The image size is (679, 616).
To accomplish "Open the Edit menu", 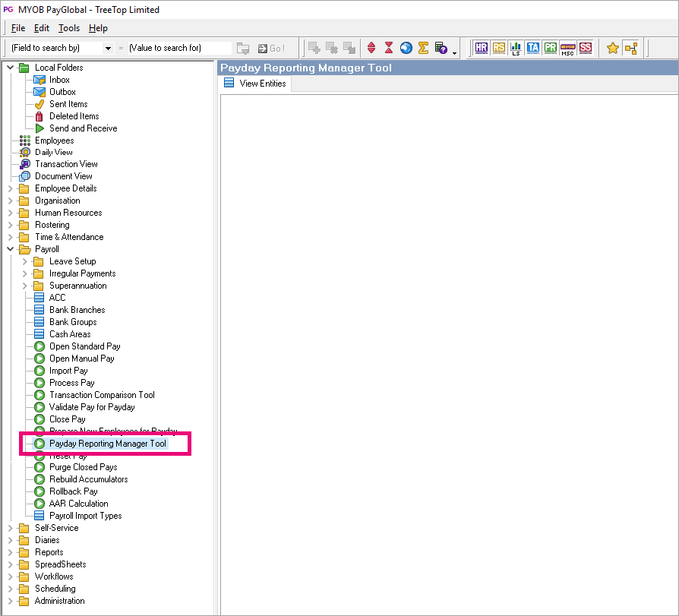I will pyautogui.click(x=41, y=28).
